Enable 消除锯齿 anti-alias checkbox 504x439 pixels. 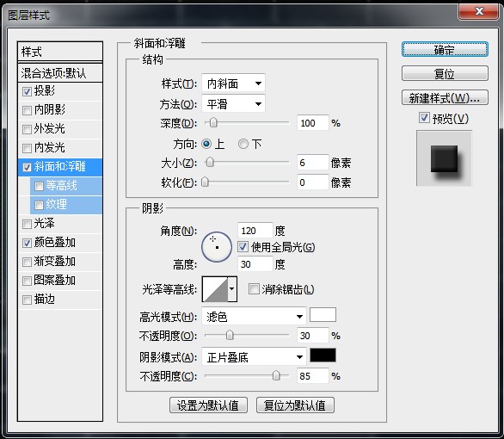[x=254, y=289]
